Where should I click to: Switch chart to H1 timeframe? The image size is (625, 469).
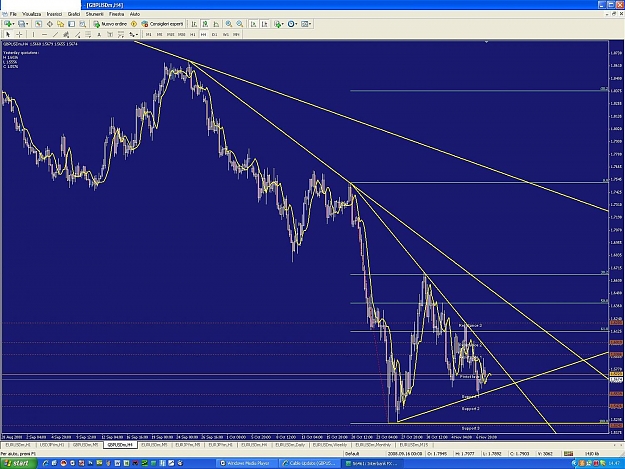click(193, 35)
